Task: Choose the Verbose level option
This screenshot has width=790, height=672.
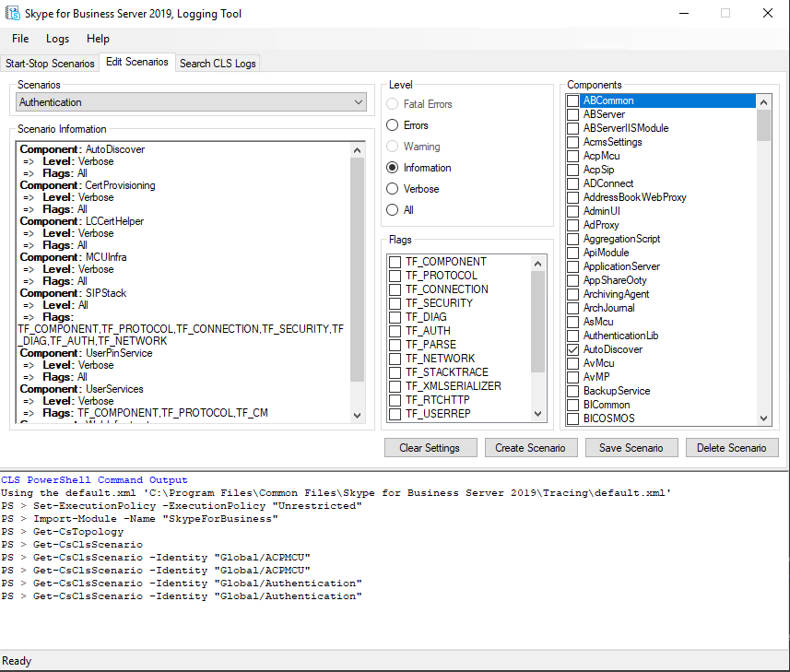Action: click(392, 188)
